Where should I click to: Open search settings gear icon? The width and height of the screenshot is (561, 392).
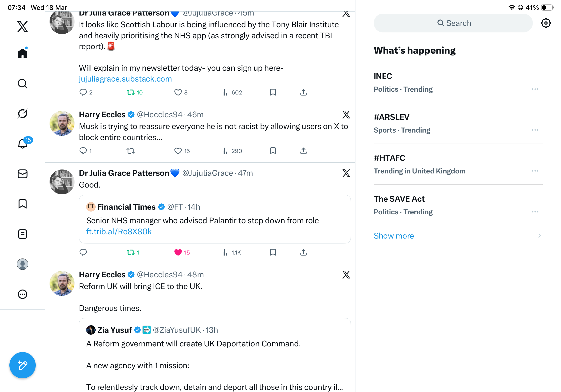click(545, 23)
